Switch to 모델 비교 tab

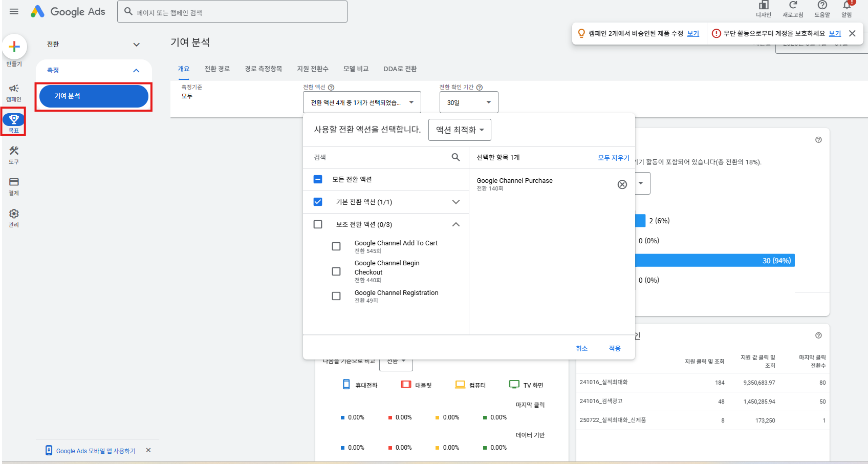[x=356, y=69]
